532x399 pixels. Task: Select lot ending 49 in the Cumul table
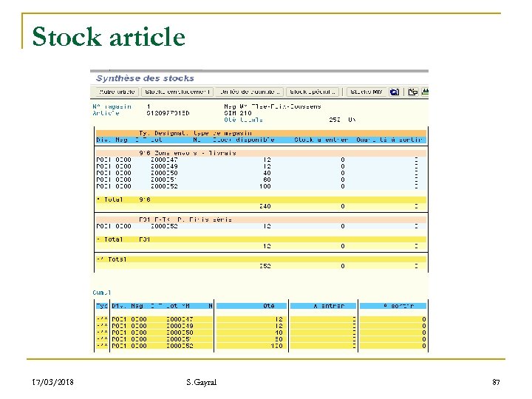tap(180, 326)
